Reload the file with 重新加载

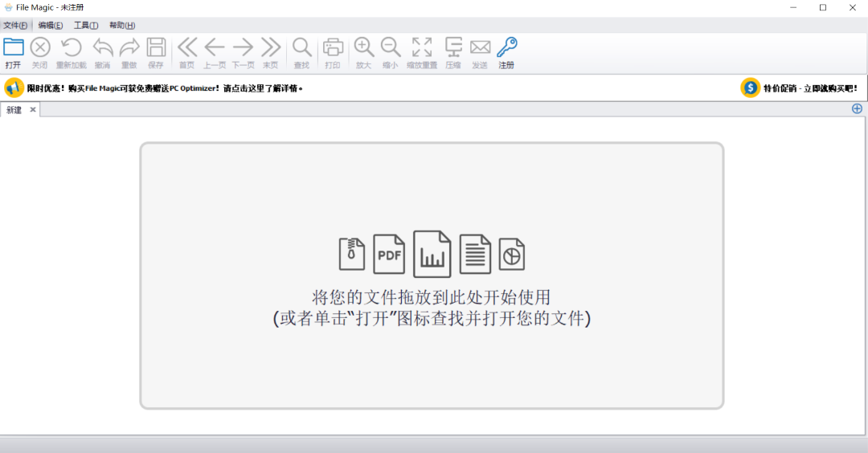coord(71,47)
